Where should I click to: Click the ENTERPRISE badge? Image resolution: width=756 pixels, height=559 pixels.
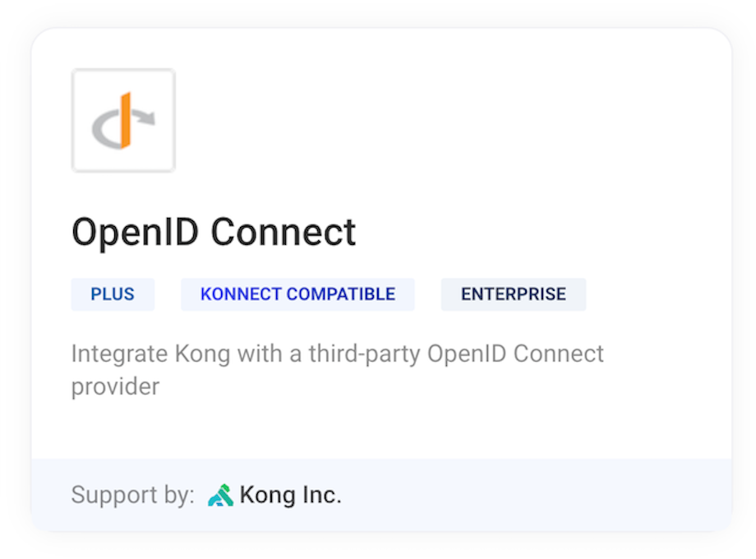(x=514, y=293)
